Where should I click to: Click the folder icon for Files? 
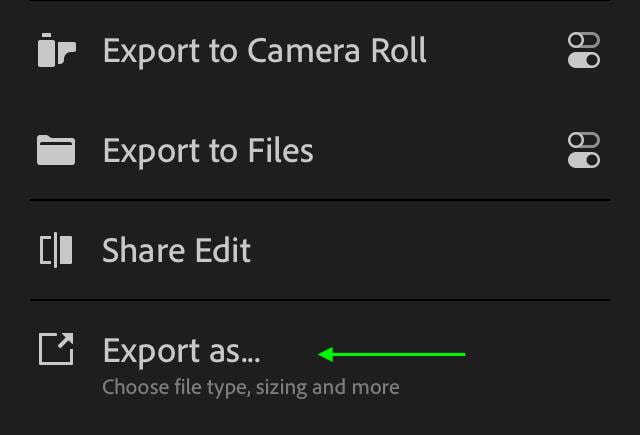click(56, 150)
